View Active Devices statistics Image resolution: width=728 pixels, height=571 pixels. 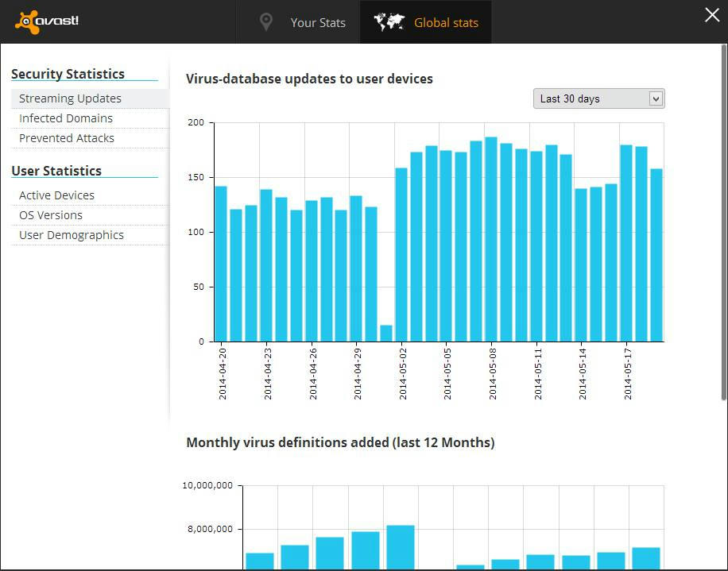pyautogui.click(x=91, y=195)
